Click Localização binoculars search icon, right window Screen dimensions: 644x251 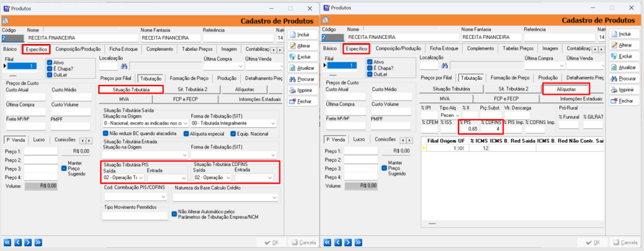click(444, 65)
